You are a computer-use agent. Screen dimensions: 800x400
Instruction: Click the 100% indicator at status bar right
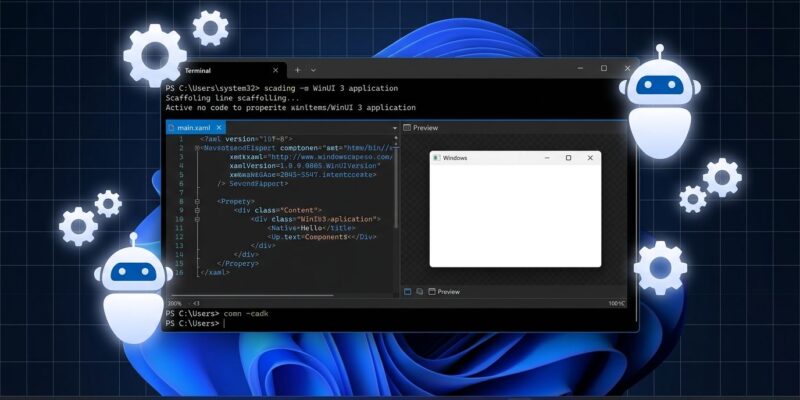point(616,303)
